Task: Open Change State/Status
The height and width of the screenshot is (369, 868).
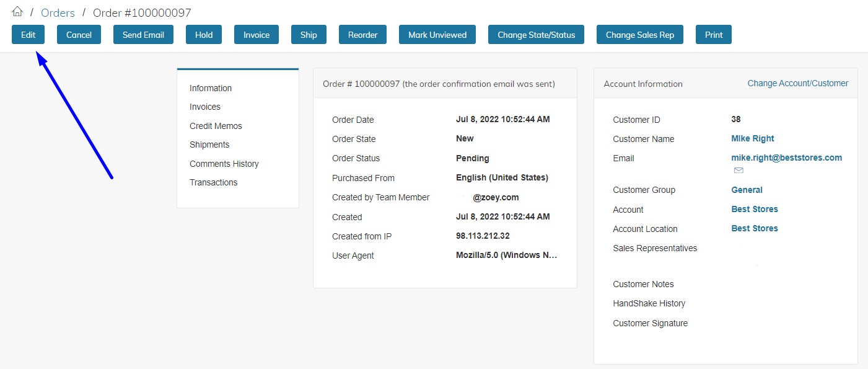Action: [x=537, y=35]
